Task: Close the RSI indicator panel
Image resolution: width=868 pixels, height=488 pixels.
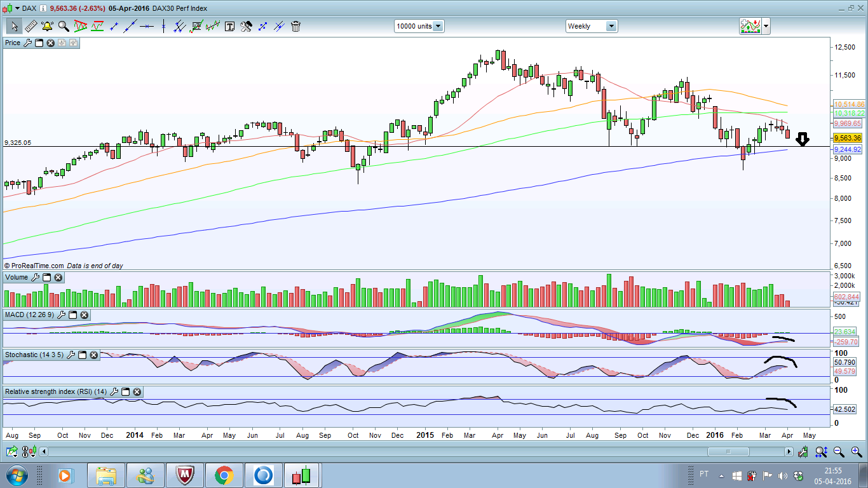Action: coord(137,392)
